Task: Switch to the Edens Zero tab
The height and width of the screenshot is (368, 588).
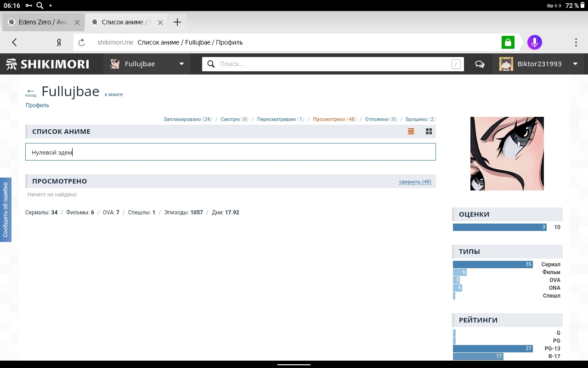Action: 39,22
